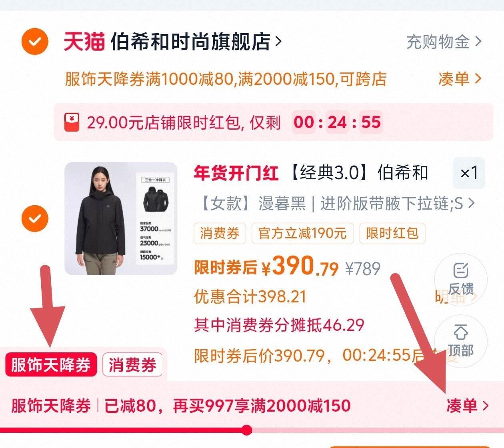Image resolution: width=504 pixels, height=448 pixels.
Task: Tap the red envelope icon in the 限时红包 banner
Action: point(72,122)
